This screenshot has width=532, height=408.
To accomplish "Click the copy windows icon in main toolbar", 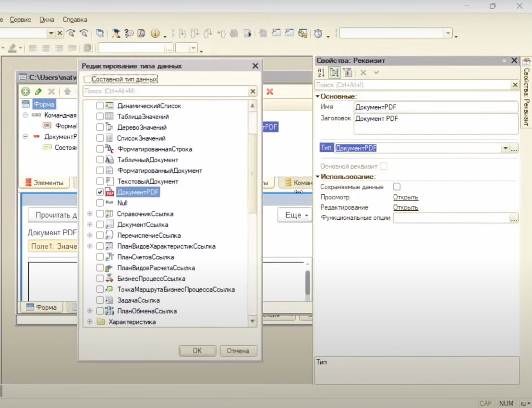I will [x=100, y=33].
